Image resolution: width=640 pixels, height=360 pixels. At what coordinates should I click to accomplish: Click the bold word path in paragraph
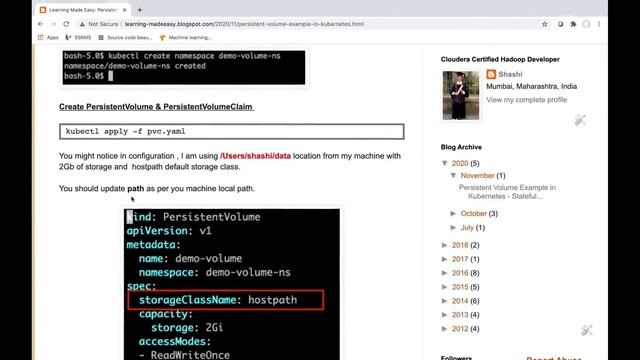point(136,189)
